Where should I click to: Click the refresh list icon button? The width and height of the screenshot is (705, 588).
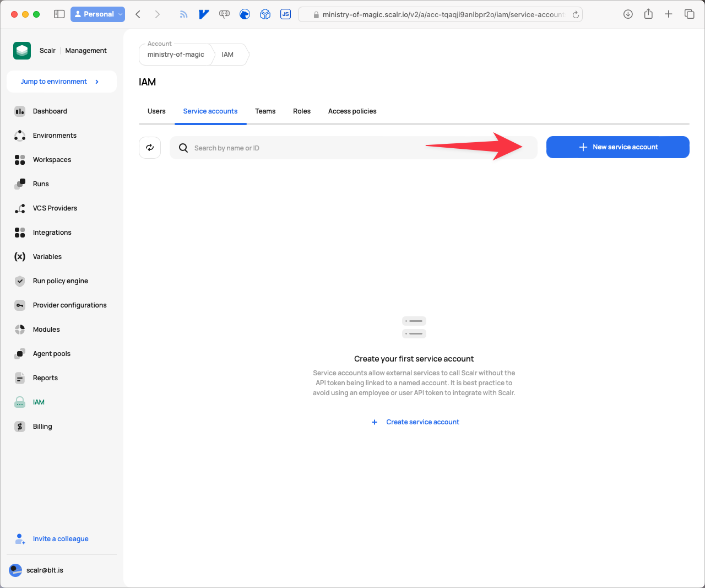150,148
